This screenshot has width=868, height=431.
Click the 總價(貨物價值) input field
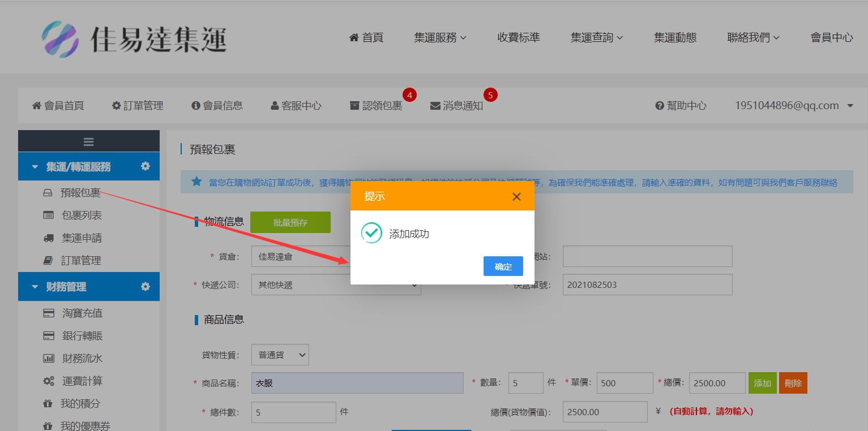[x=605, y=412]
